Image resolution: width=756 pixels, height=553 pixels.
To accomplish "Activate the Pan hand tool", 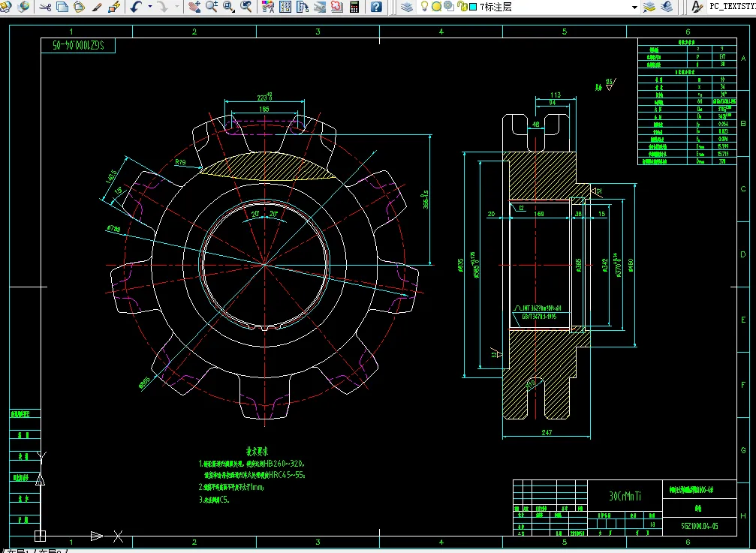I will click(194, 7).
